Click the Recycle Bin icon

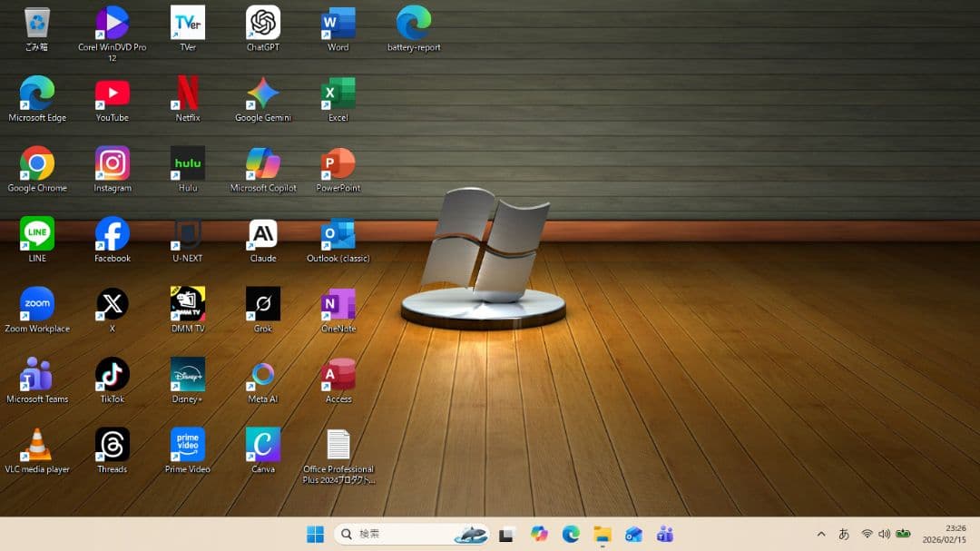tap(37, 24)
